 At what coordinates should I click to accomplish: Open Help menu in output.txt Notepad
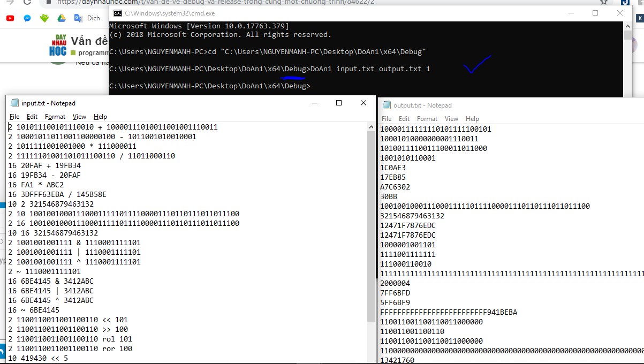click(x=472, y=119)
